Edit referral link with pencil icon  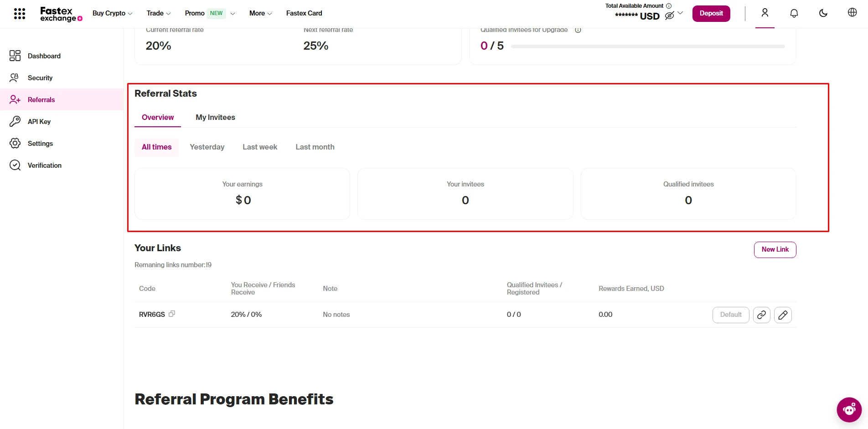(783, 315)
